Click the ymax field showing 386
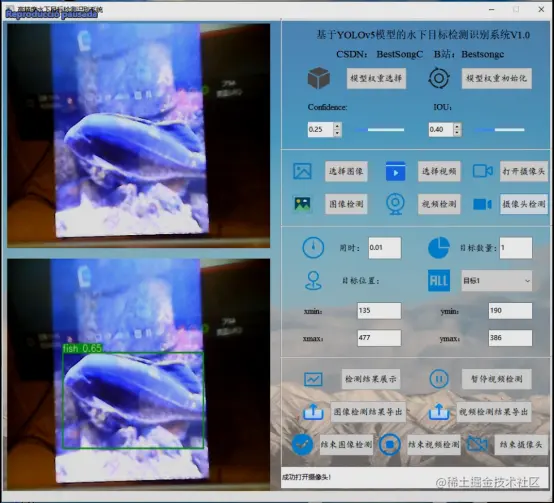The width and height of the screenshot is (554, 503). 510,338
